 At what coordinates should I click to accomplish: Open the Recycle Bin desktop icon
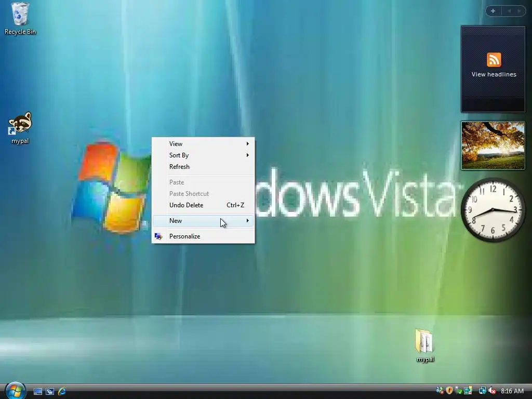[20, 19]
